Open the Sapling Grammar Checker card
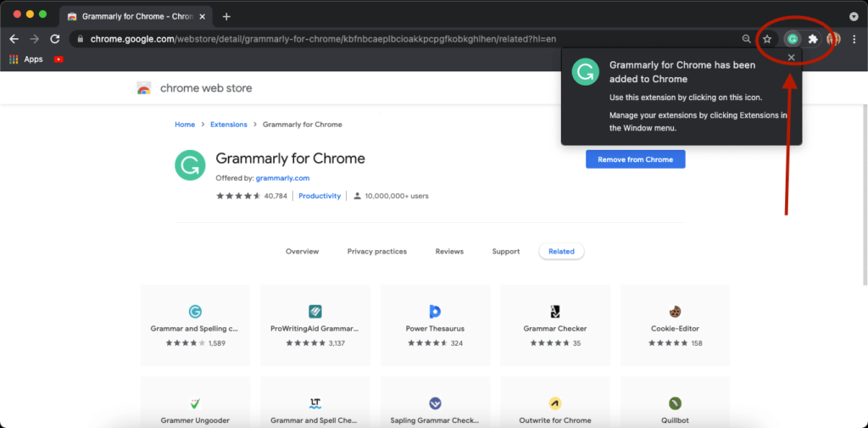Screen dimensions: 868x428 [x=435, y=402]
